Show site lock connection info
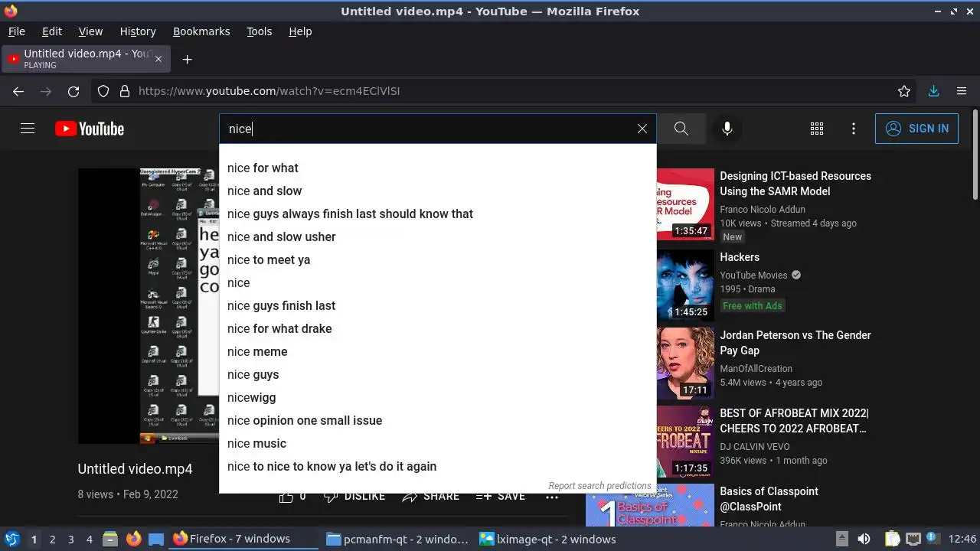 tap(125, 91)
